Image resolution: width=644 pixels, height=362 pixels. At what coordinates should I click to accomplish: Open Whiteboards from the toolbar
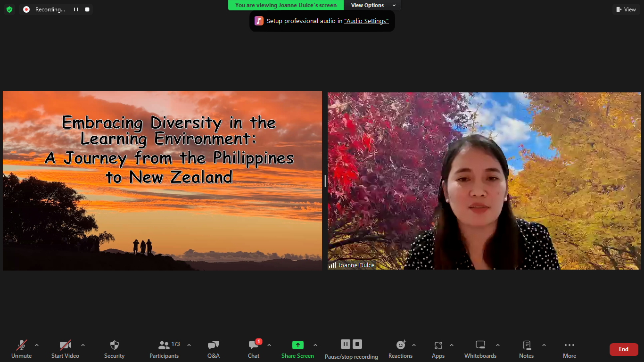click(480, 345)
